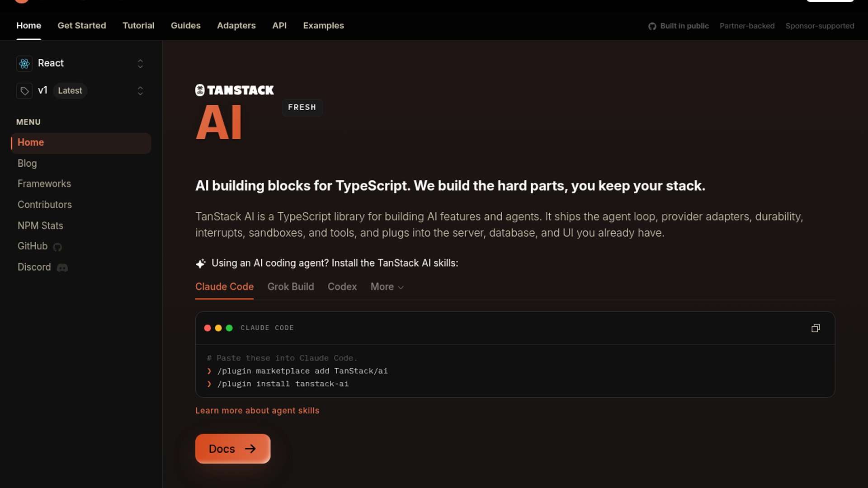The width and height of the screenshot is (868, 488).
Task: Click the GitHub octocat icon in sidebar menu
Action: coord(57,247)
